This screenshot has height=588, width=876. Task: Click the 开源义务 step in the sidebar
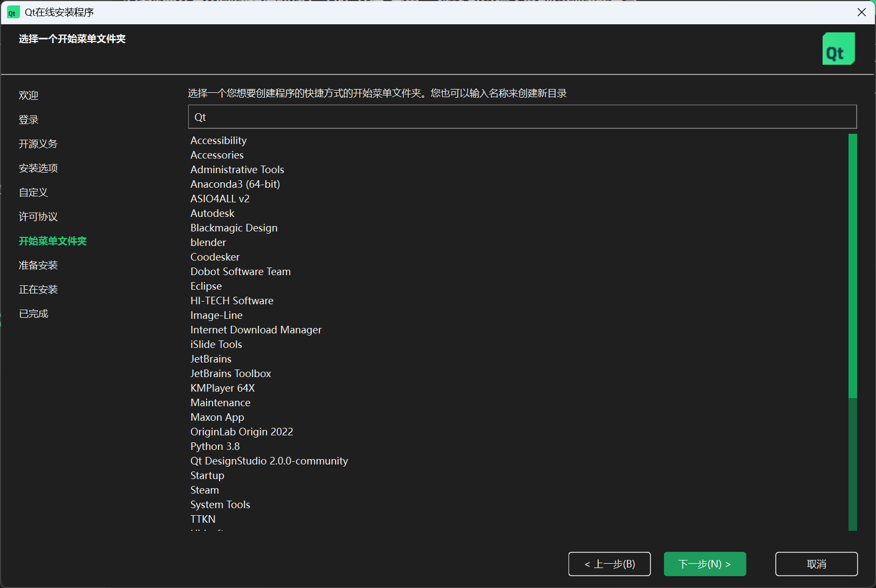38,144
